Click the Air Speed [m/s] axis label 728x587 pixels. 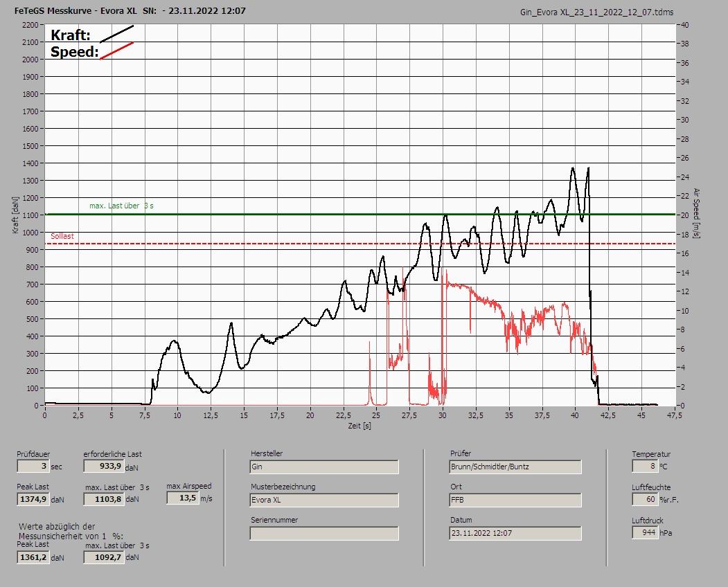point(695,213)
